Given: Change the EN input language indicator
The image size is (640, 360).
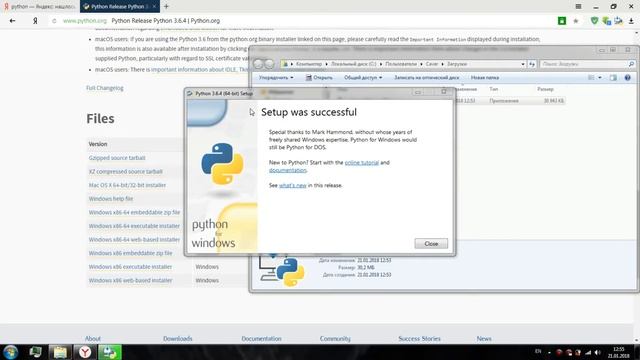Looking at the screenshot, I should [x=538, y=351].
